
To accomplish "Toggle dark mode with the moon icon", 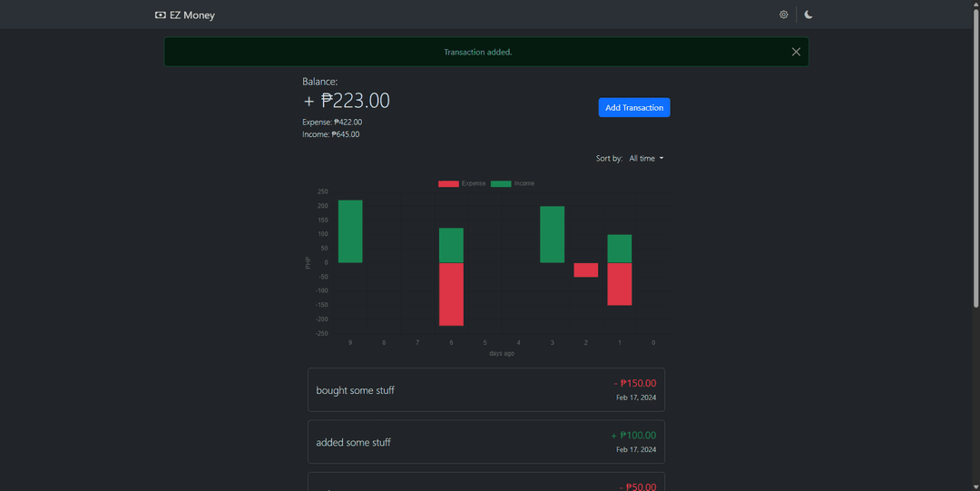I will pyautogui.click(x=808, y=15).
